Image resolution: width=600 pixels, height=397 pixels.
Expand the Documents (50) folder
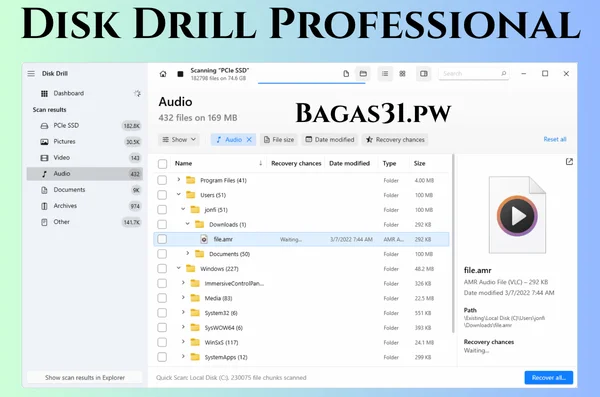coord(188,253)
